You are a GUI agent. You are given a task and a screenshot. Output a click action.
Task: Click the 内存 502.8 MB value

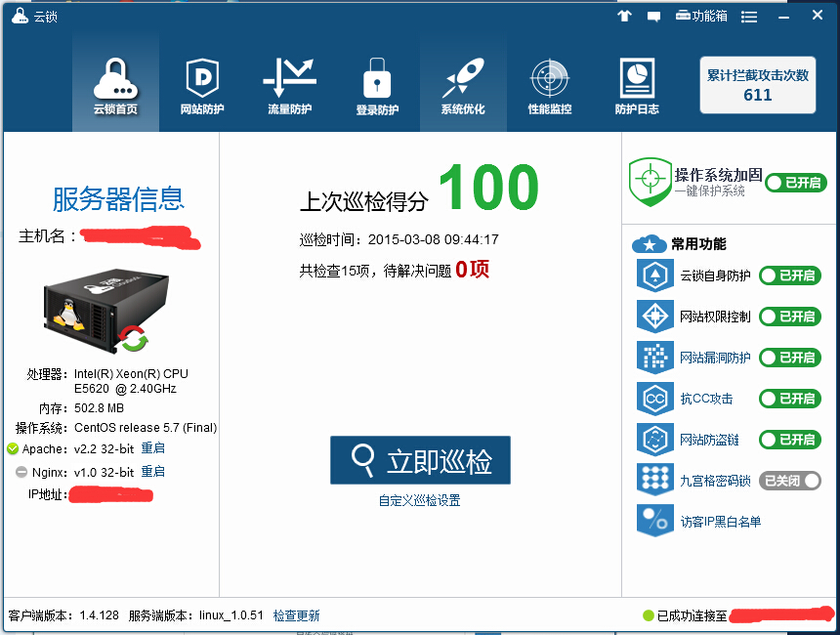coord(99,408)
